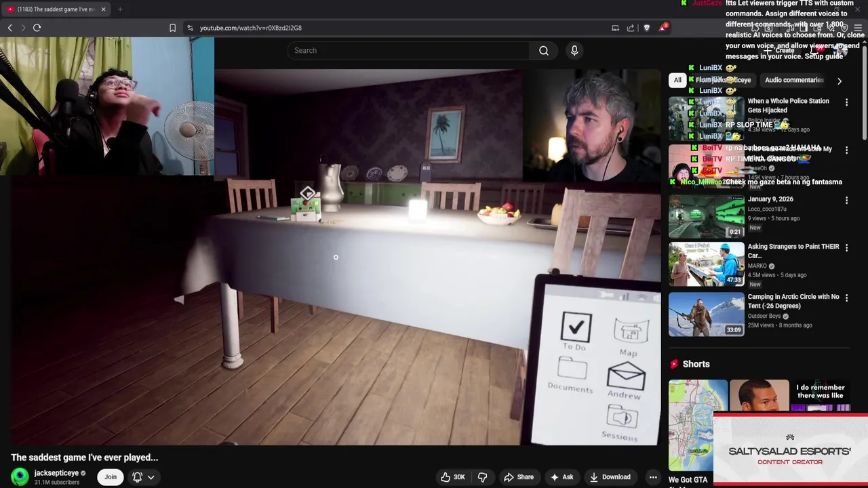This screenshot has width=868, height=488.
Task: Click the Shorts section icon
Action: (674, 364)
